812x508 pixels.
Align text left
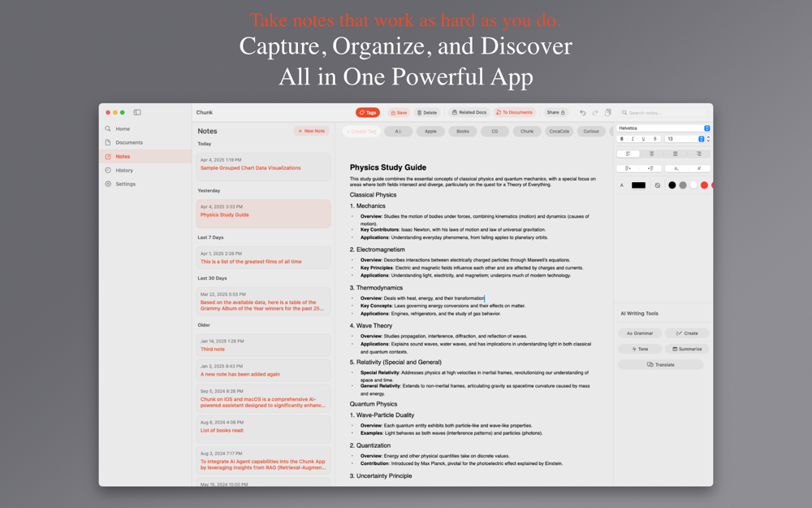click(x=628, y=154)
